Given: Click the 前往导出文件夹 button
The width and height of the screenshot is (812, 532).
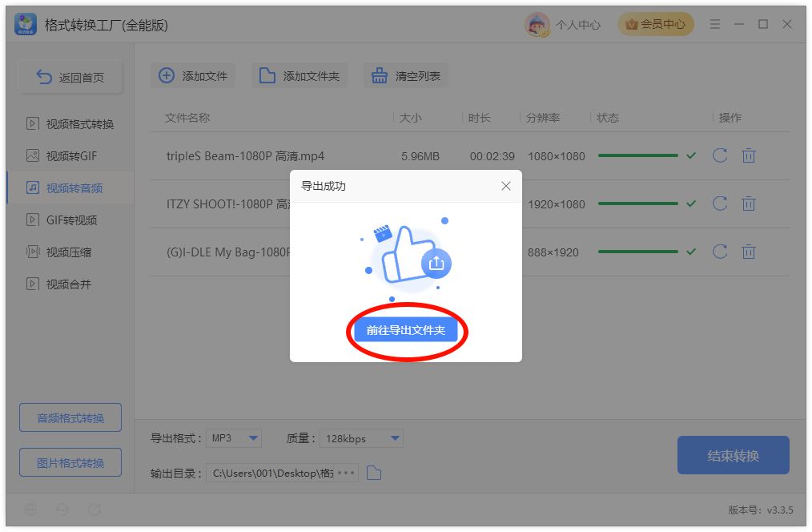Looking at the screenshot, I should 405,330.
